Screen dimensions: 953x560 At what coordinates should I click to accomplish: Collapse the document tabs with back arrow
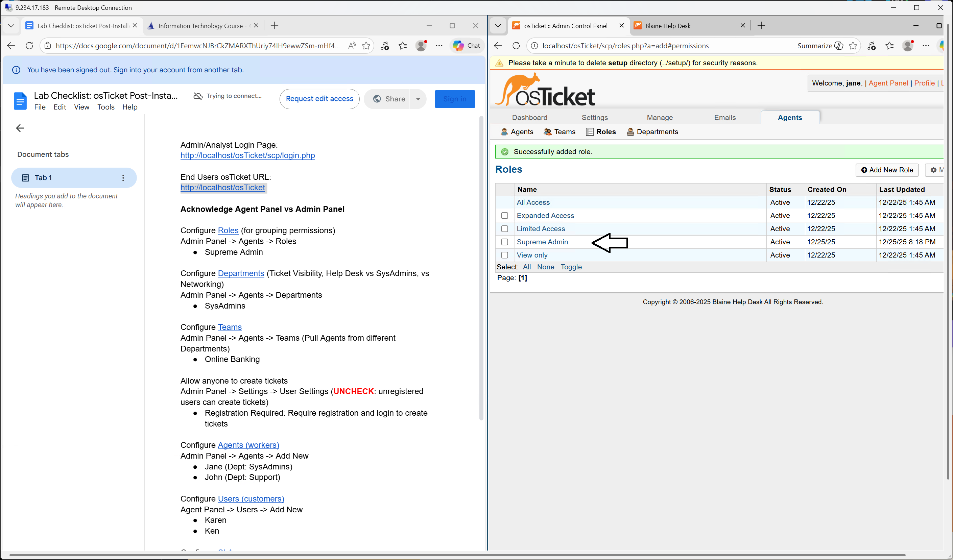(x=20, y=128)
